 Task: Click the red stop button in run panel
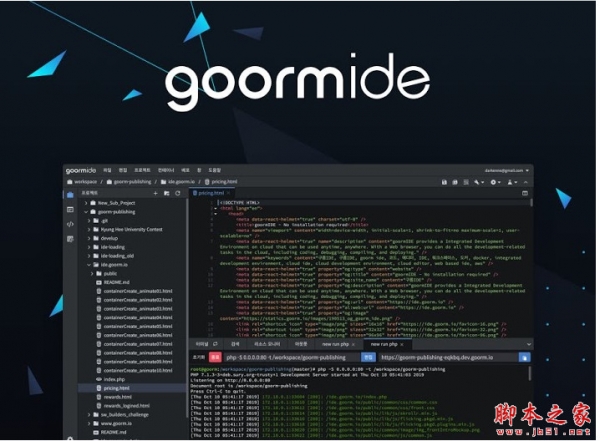point(215,357)
